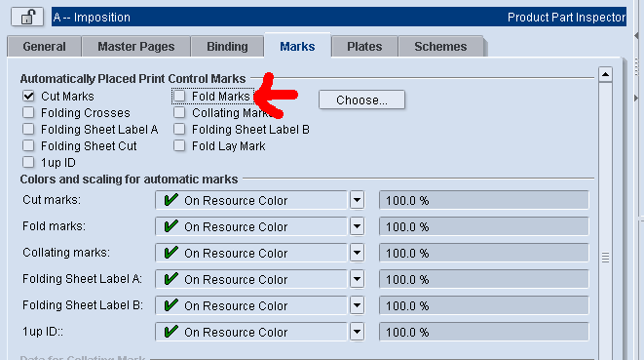Viewport: 644px width, 360px height.
Task: Open the Schemes tab
Action: [440, 47]
